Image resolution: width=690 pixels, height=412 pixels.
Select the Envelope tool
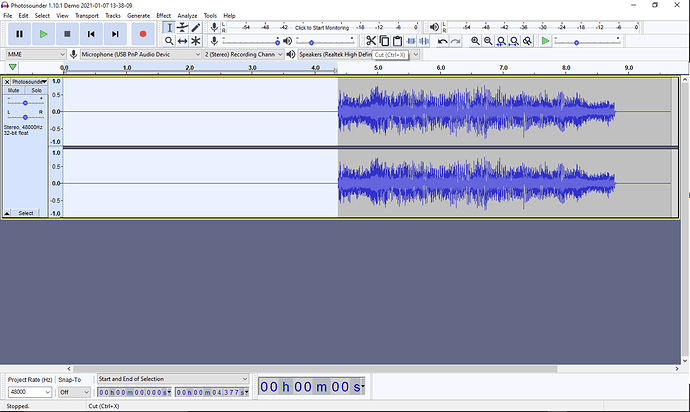pyautogui.click(x=182, y=28)
